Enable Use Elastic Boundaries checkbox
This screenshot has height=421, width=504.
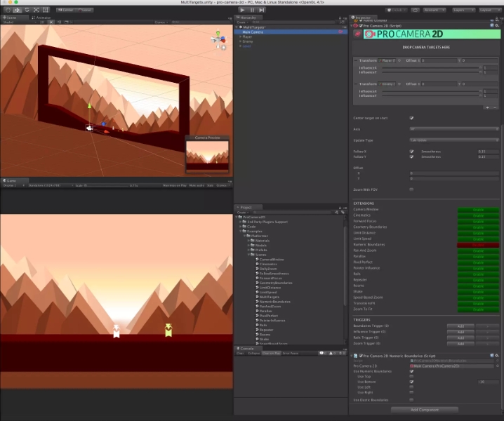click(411, 400)
